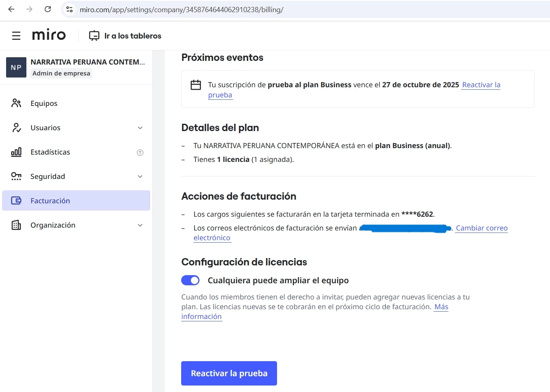Expand the Usuarios submenu chevron

(140, 128)
